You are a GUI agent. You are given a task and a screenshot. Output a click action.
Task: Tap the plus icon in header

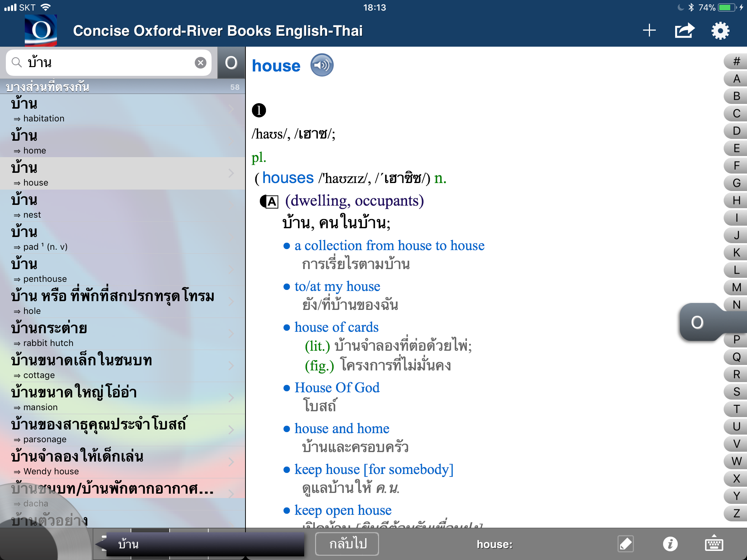pos(649,30)
